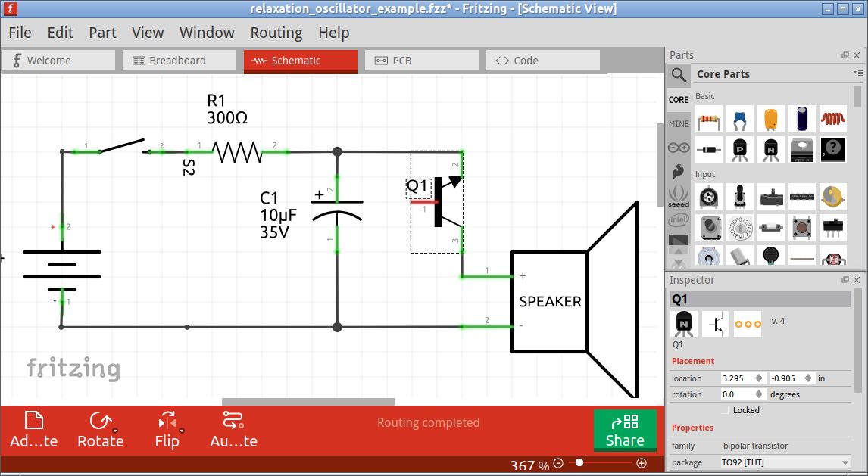Click the Add note toolbar button
The image size is (868, 476).
pyautogui.click(x=34, y=430)
